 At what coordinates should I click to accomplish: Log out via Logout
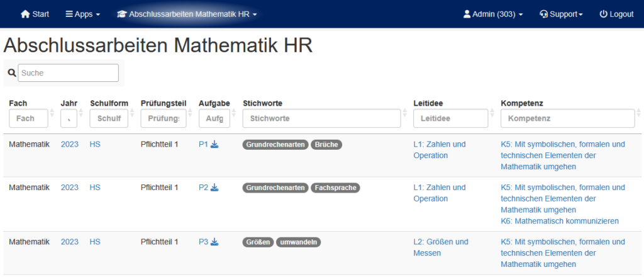(616, 14)
